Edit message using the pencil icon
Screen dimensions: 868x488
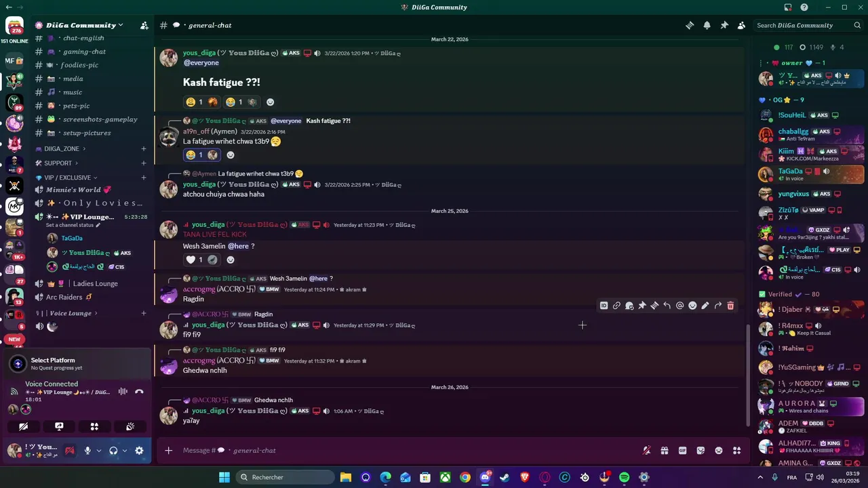tap(705, 306)
